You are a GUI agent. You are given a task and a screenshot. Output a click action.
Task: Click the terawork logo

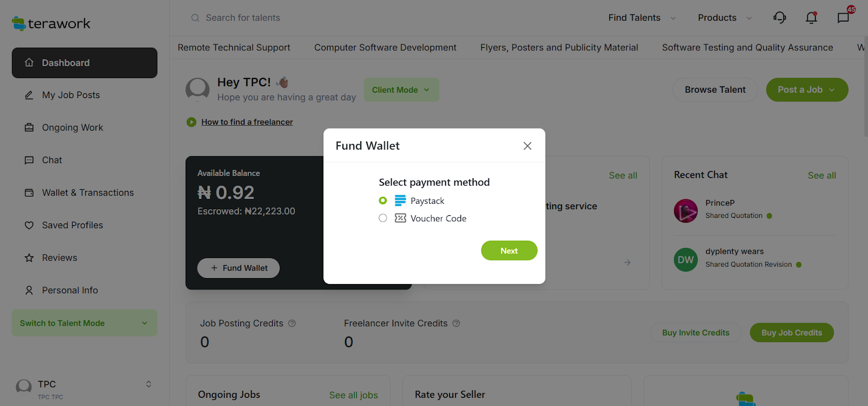pyautogui.click(x=51, y=23)
